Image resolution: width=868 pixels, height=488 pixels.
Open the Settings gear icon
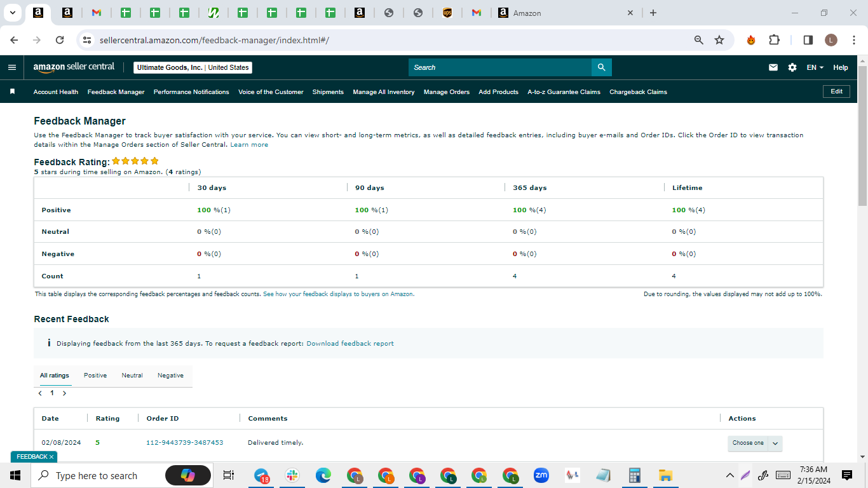click(x=792, y=67)
